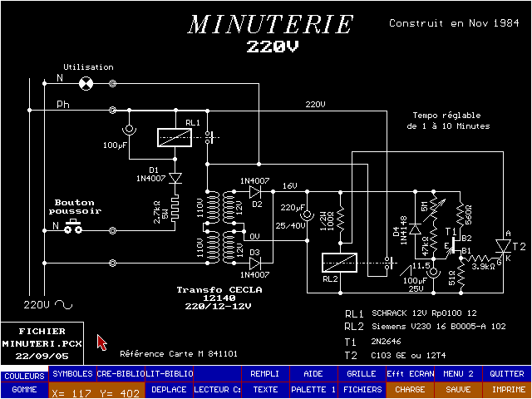The image size is (532, 399).
Task: Toggle the GRILLE grid display
Action: click(362, 374)
